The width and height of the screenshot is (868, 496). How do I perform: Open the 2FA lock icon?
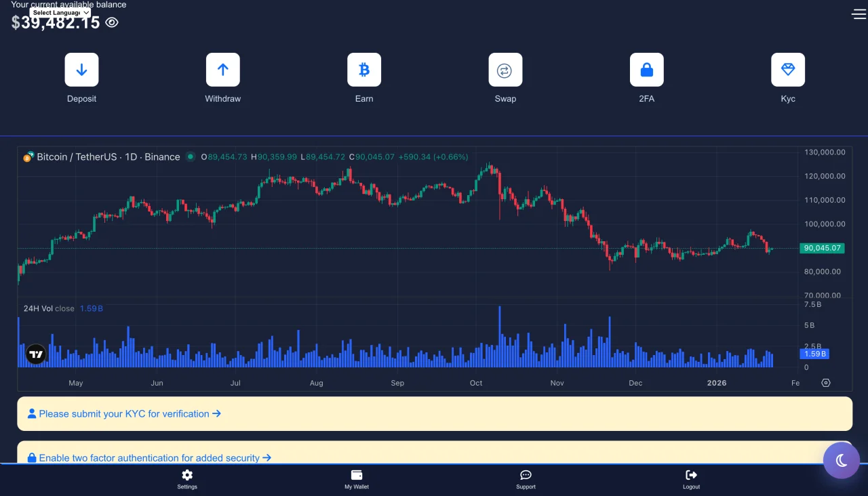pos(647,70)
